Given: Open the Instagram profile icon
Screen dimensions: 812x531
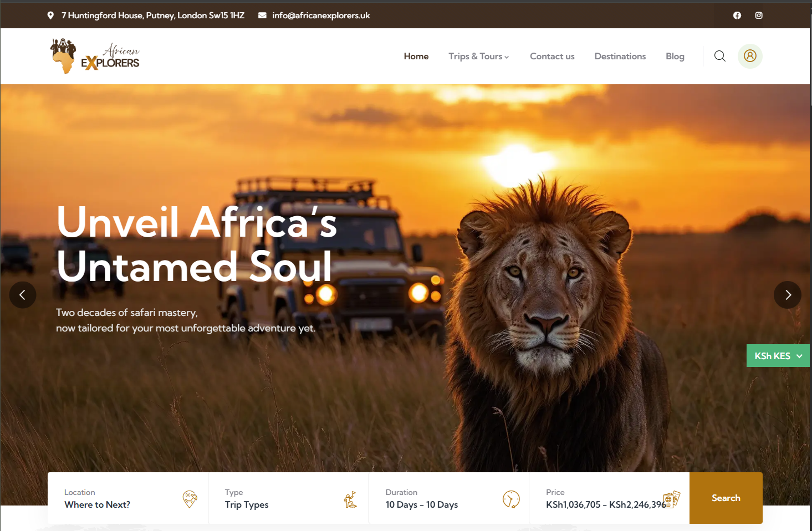Looking at the screenshot, I should [x=759, y=16].
